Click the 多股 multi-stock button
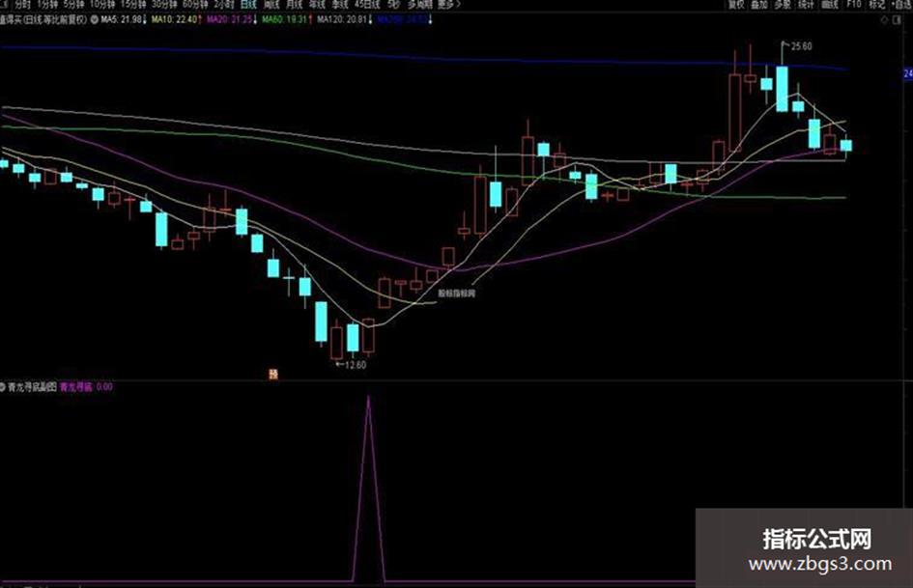The image size is (913, 588). [x=783, y=4]
